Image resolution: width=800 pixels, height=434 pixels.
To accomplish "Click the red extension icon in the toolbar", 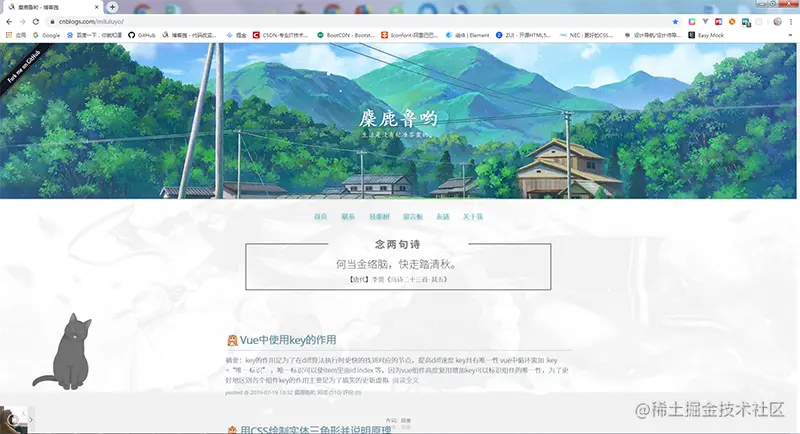I will [x=718, y=21].
